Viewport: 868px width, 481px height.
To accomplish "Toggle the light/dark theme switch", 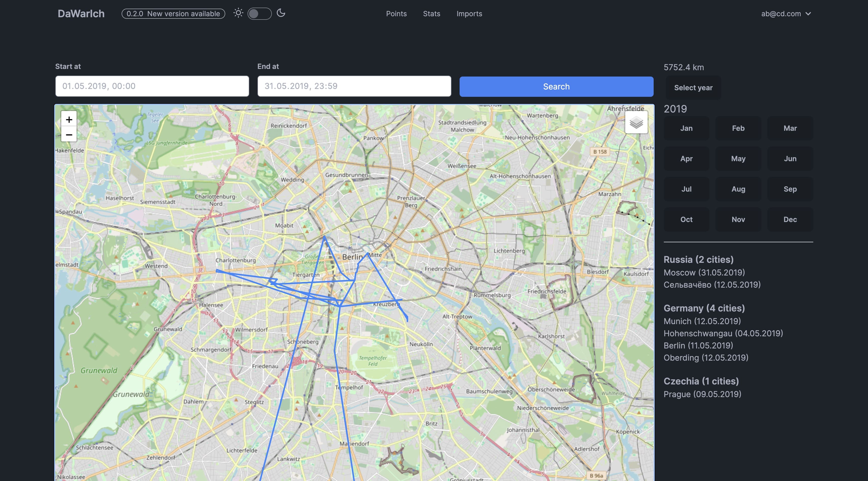I will click(259, 14).
